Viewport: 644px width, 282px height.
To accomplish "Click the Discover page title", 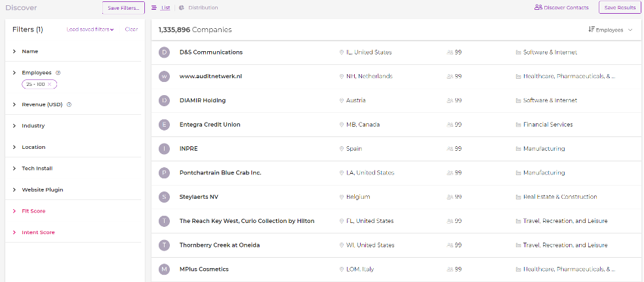I will 21,8.
